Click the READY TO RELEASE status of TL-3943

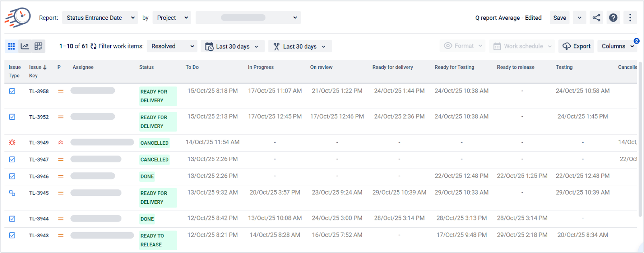click(158, 240)
